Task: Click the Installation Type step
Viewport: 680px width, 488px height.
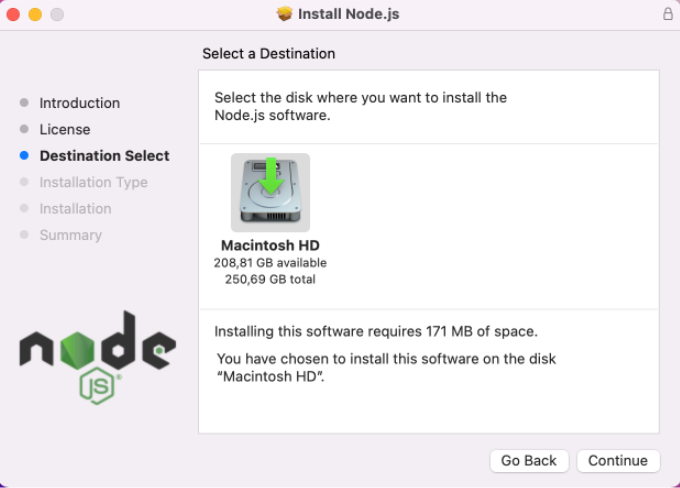Action: pos(93,182)
